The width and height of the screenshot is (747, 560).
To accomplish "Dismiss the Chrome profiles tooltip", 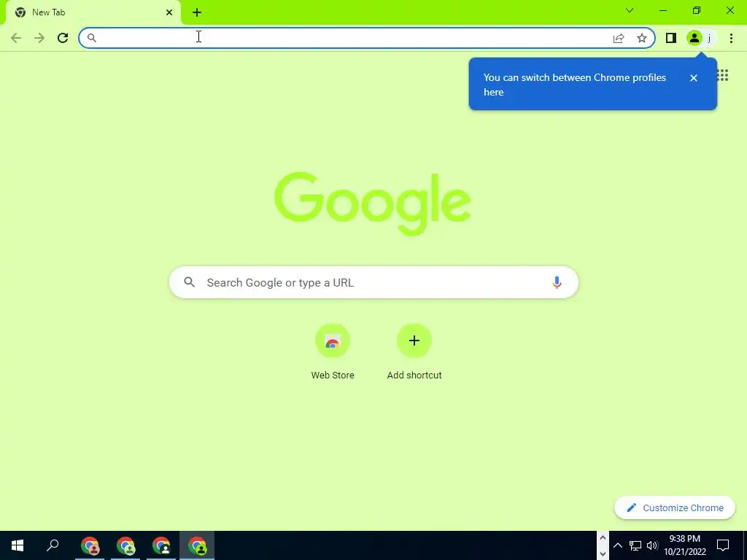I will pos(694,78).
